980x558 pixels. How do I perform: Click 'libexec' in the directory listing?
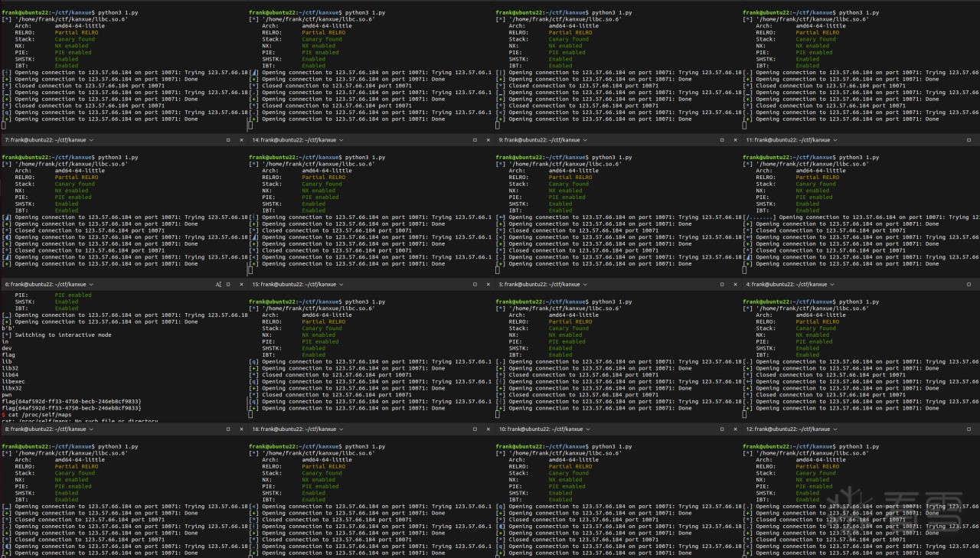[13, 381]
